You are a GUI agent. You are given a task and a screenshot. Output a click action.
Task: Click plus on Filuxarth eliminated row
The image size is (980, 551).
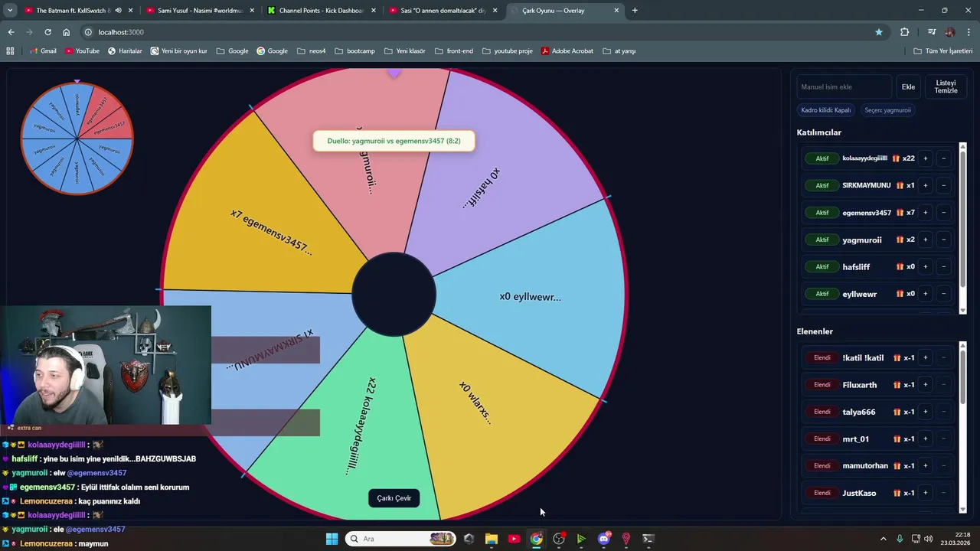click(925, 385)
